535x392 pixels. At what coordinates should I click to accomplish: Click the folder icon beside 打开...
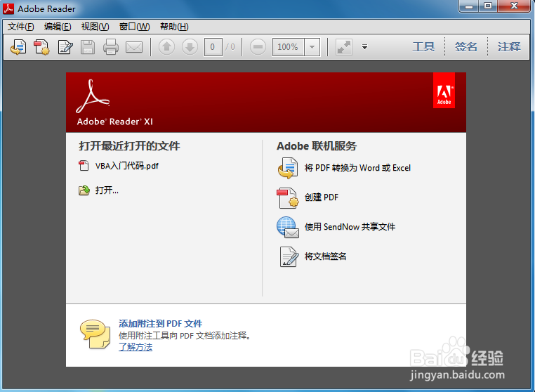(84, 190)
